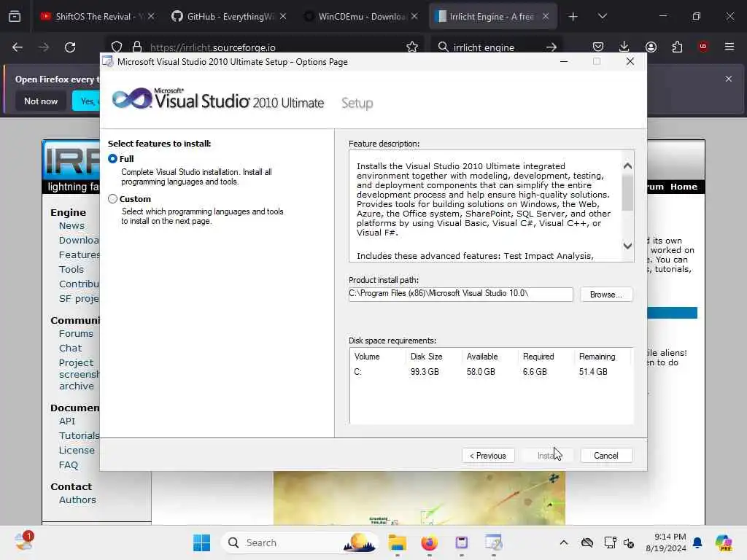Select the Full installation radio button
Viewport: 747px width, 560px height.
[112, 158]
